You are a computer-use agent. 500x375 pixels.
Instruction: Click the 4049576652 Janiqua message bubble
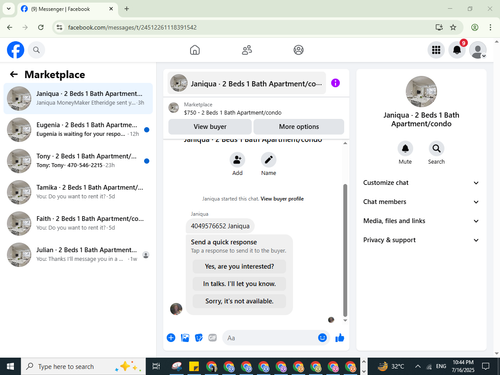(220, 226)
